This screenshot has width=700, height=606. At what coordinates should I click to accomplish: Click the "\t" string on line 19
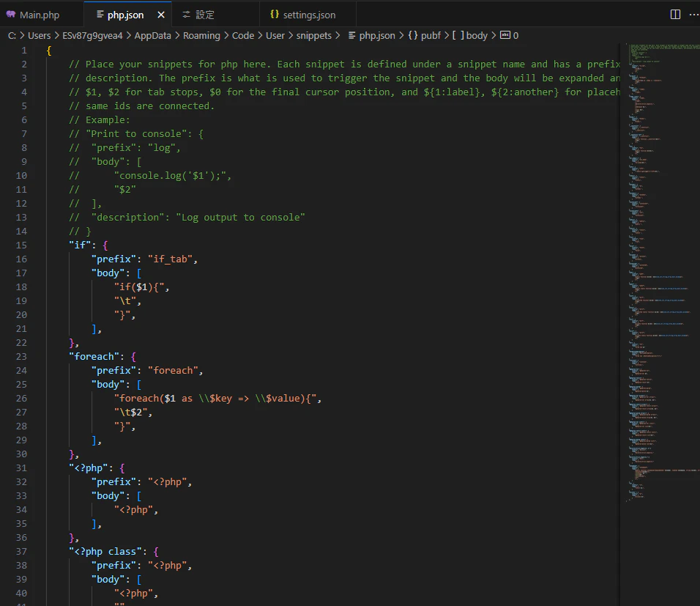[125, 300]
